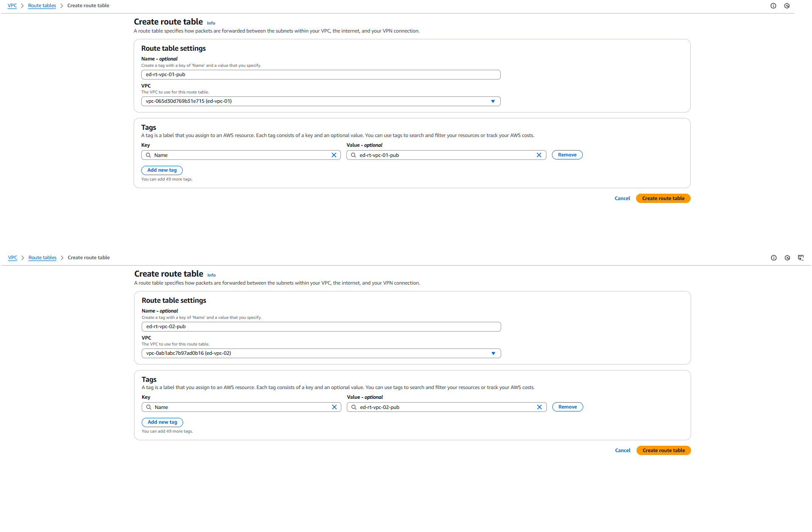812x532 pixels.
Task: Remove the ed-rt-vpc-02-pub tag
Action: coord(568,407)
